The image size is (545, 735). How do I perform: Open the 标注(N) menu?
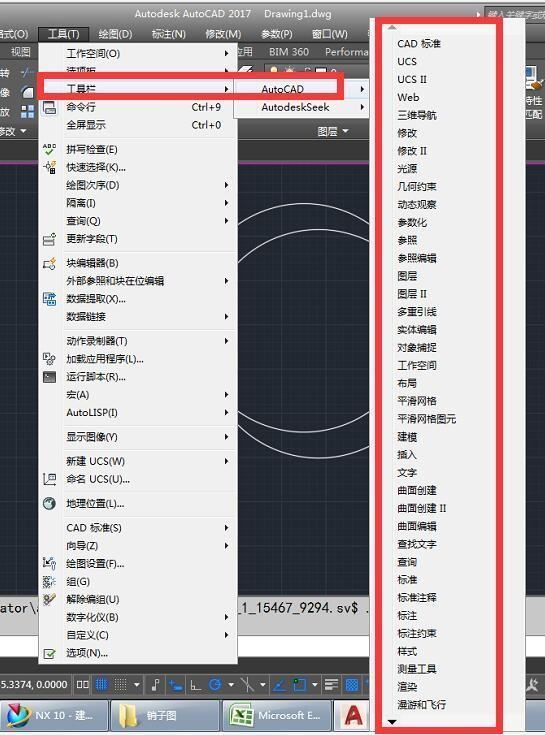pyautogui.click(x=169, y=34)
